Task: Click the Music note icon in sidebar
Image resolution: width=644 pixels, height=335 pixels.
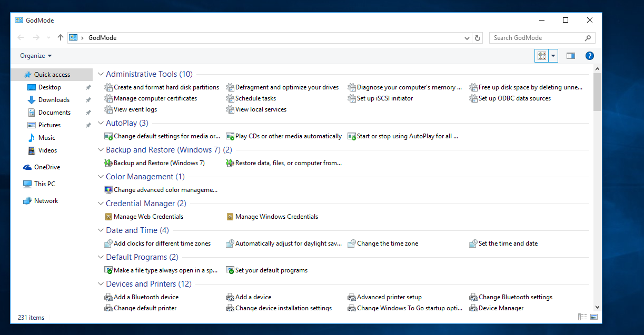Action: tap(31, 138)
